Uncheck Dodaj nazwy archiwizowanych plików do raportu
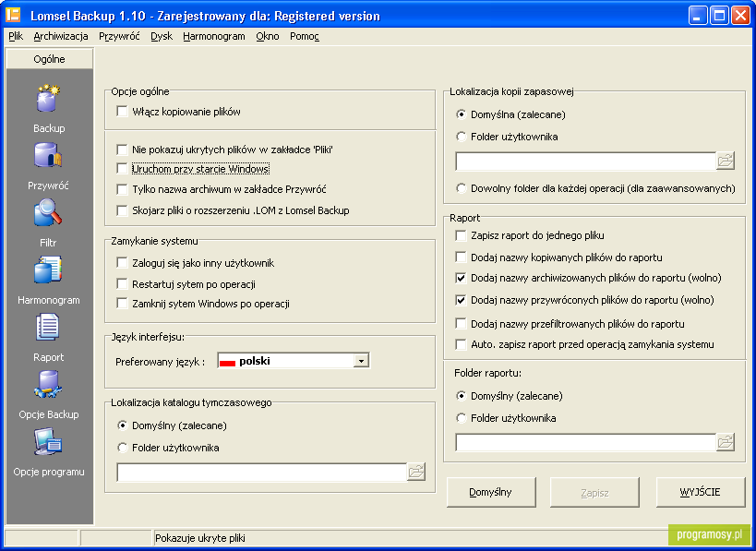This screenshot has width=756, height=551. pyautogui.click(x=461, y=278)
